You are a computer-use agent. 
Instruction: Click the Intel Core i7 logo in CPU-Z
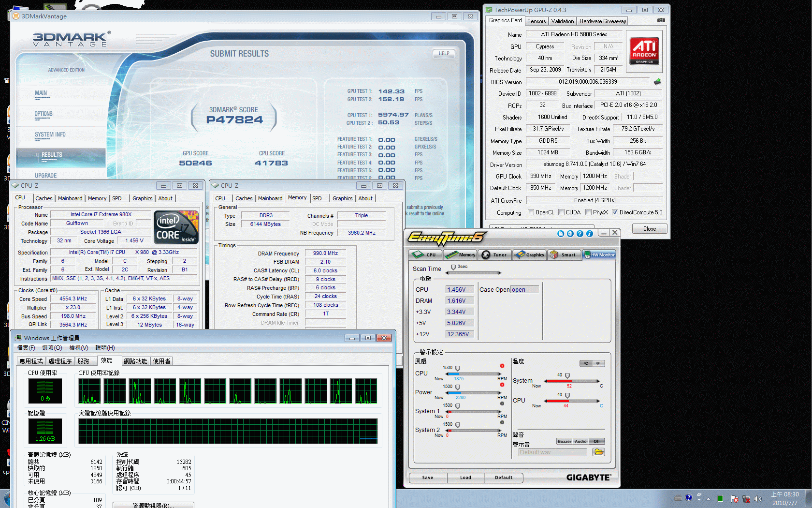(176, 227)
